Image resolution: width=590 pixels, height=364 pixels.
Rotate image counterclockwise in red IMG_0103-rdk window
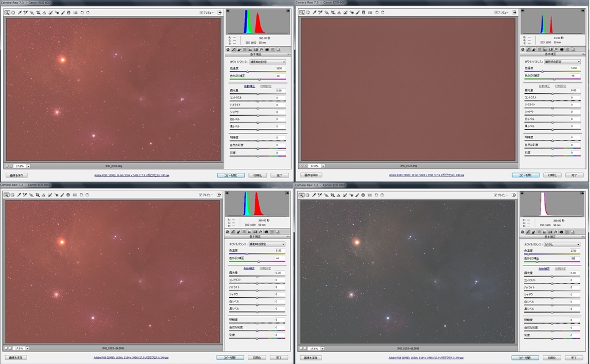point(81,195)
